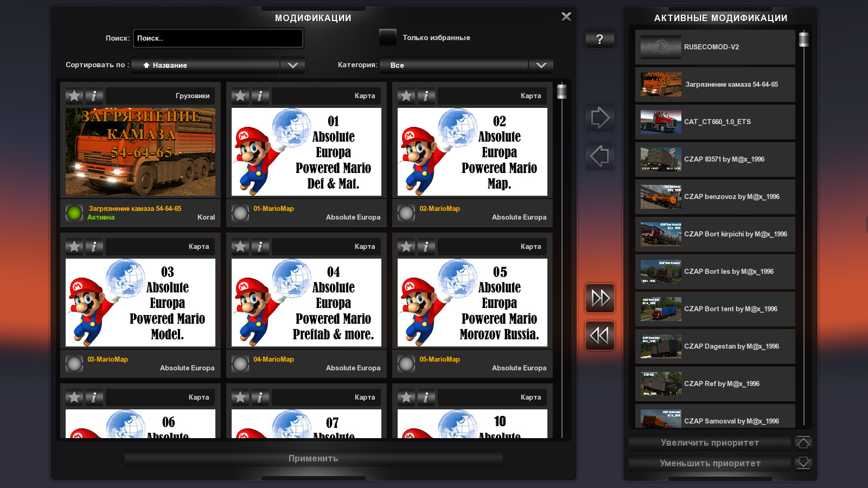Select active mod Загрязнение камаза 54-64-65
The width and height of the screenshot is (868, 488).
tap(715, 85)
